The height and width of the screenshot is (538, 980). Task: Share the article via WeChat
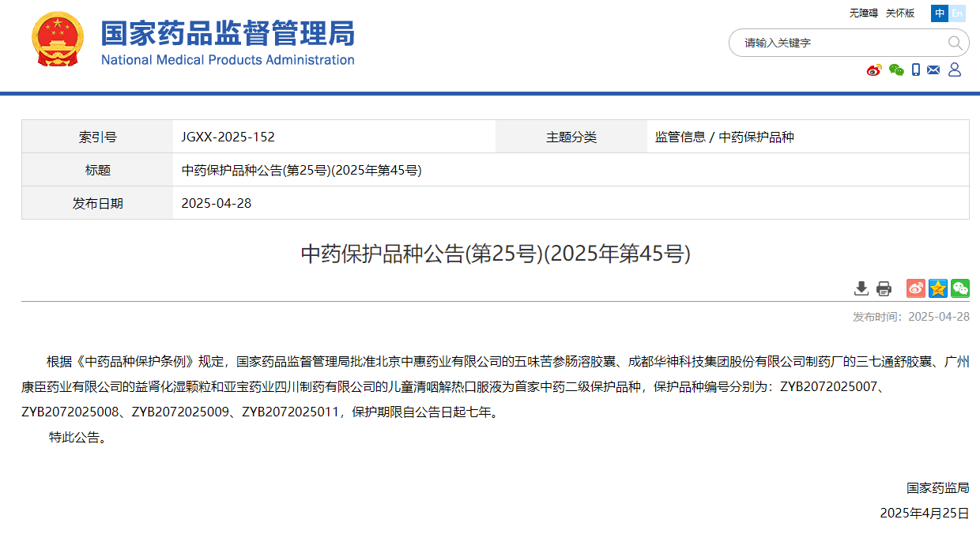[x=960, y=288]
